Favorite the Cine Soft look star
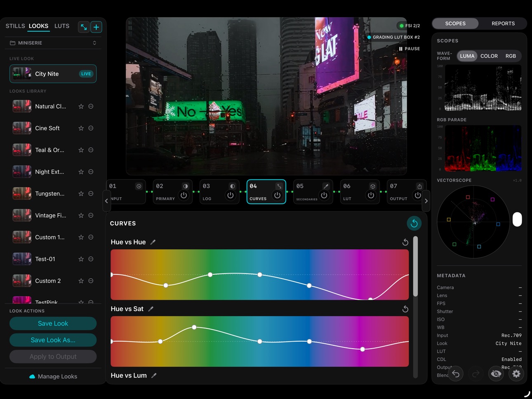Viewport: 532px width, 399px height. [81, 128]
